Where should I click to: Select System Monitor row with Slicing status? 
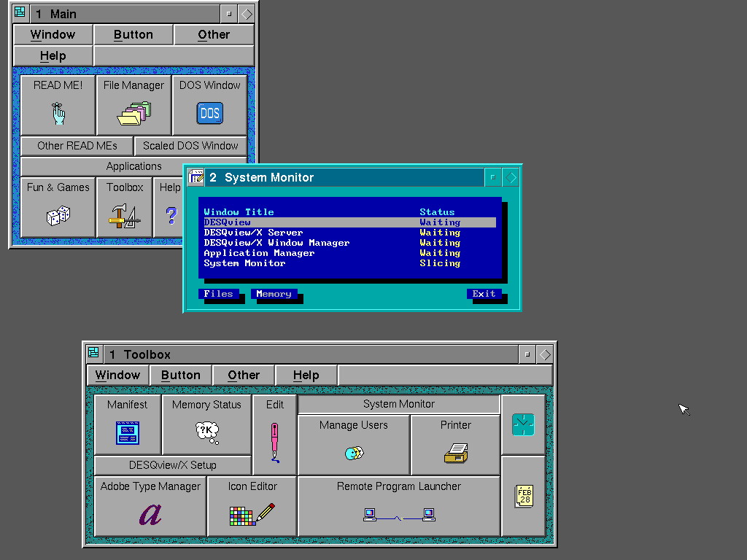click(349, 263)
